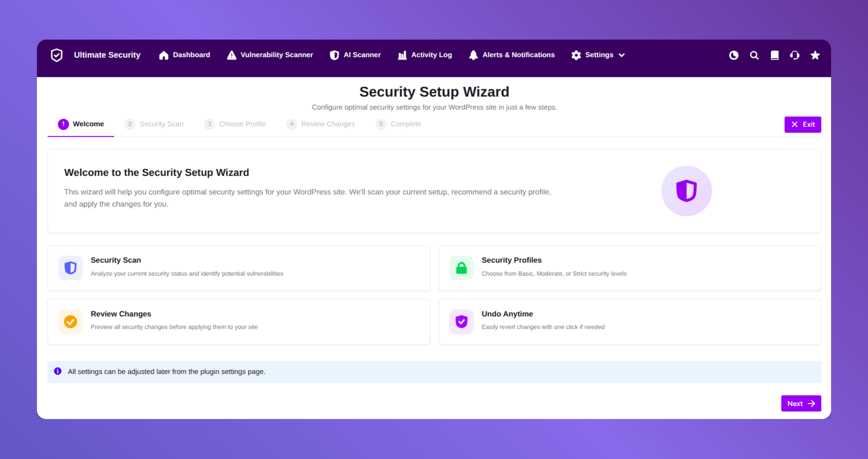Click the Vulnerability Scanner warning triangle icon

click(x=232, y=55)
